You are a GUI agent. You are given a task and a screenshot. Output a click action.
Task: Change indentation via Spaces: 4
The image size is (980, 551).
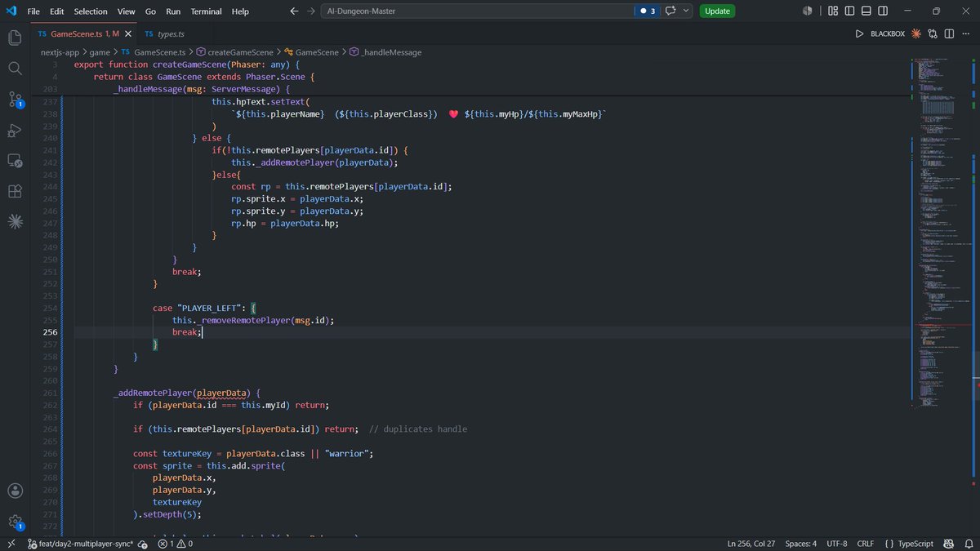[800, 544]
